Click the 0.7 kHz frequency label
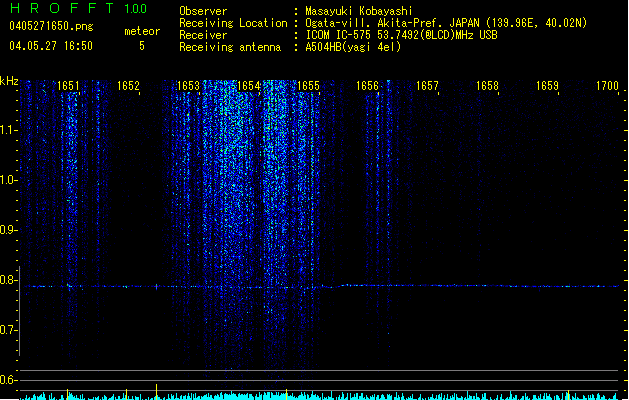The width and height of the screenshot is (629, 400). point(8,330)
